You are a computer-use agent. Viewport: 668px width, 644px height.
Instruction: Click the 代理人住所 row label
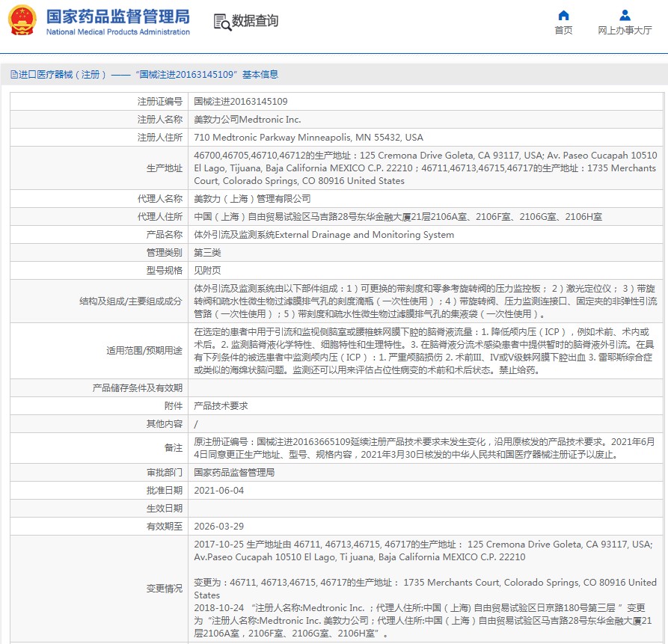coord(160,217)
